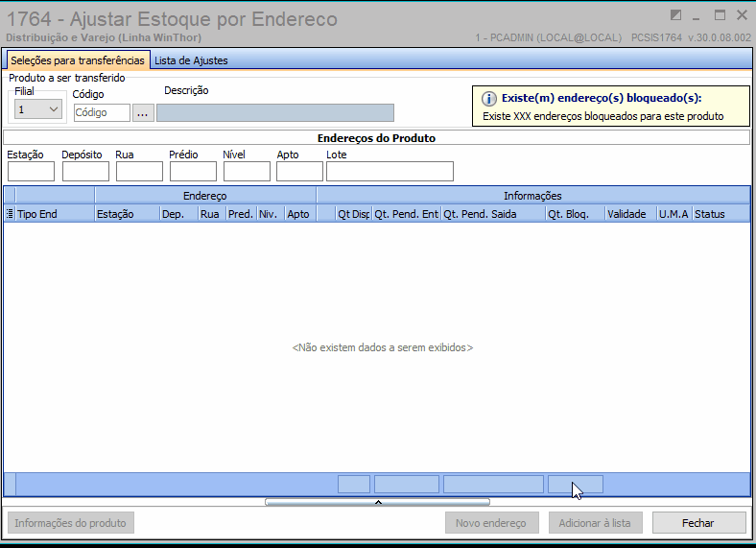Click the window restore-size icon in title bar
Screen dimensions: 756x548
pyautogui.click(x=676, y=15)
